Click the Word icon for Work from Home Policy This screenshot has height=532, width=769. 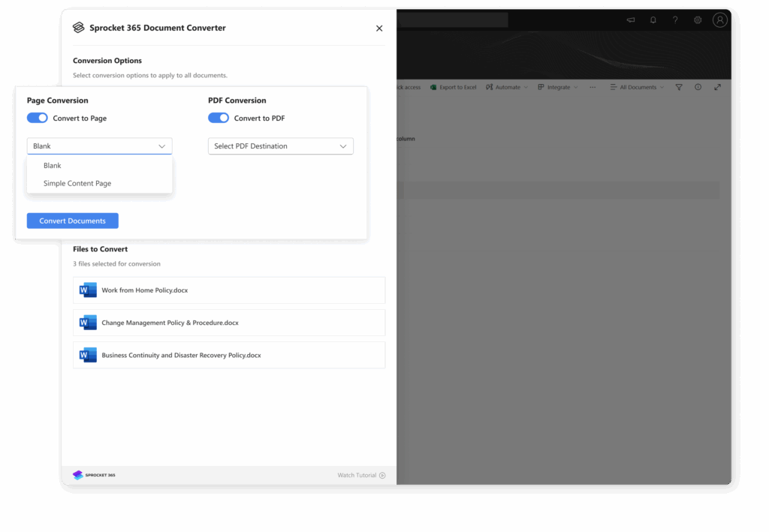click(x=88, y=290)
